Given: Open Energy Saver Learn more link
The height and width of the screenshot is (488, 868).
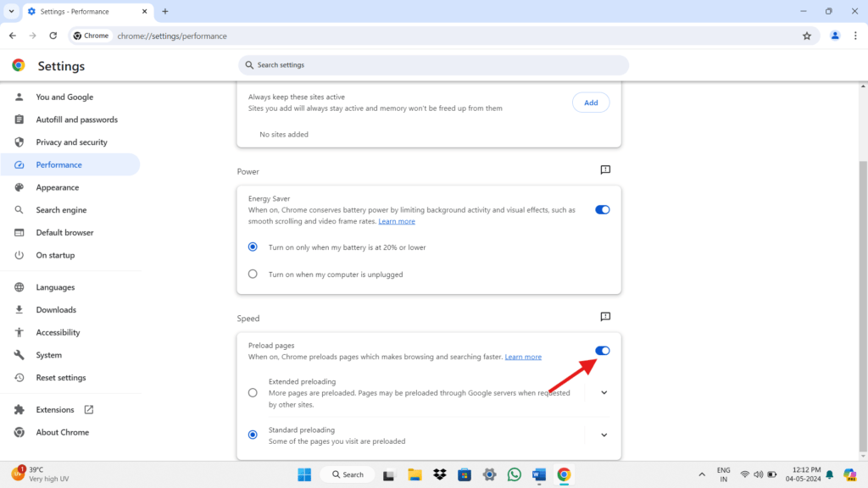Looking at the screenshot, I should 397,221.
